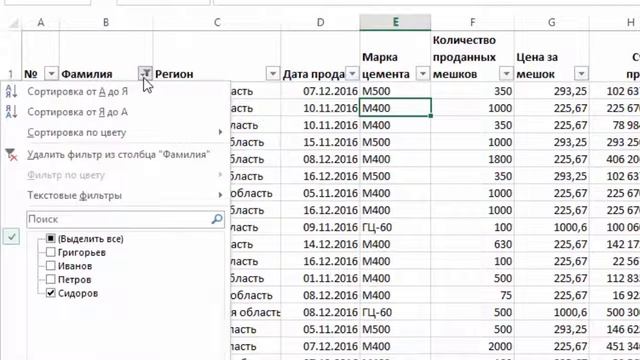Click the remove filter funnel icon
Viewport: 640px width, 360px height.
pos(11,155)
